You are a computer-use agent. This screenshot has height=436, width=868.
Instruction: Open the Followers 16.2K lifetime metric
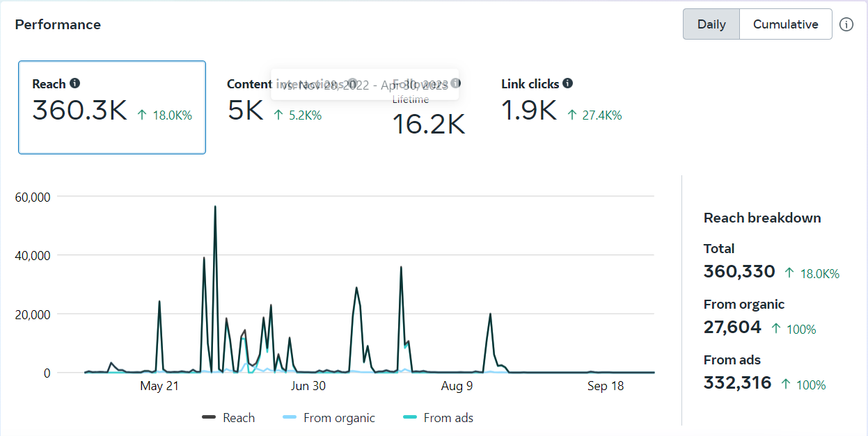tap(428, 124)
